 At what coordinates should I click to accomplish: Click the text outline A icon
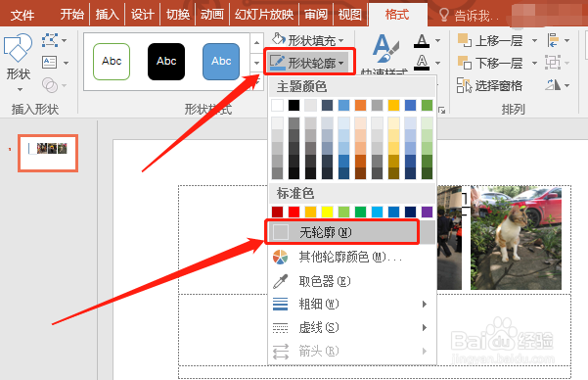tap(422, 63)
